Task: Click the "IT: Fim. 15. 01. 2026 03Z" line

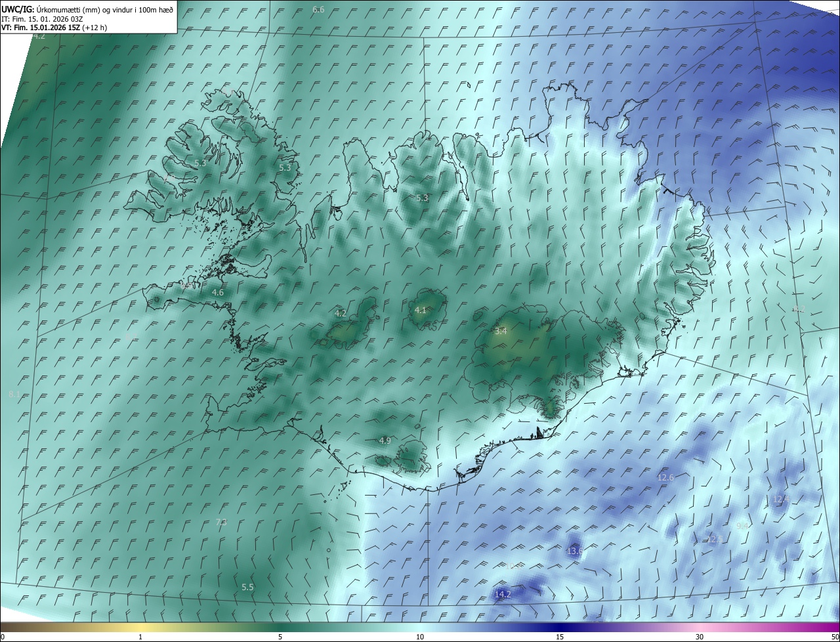Action: point(42,19)
